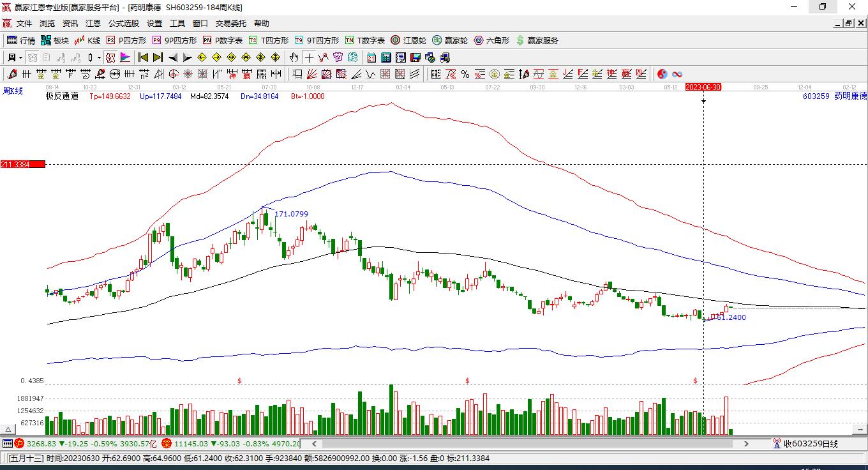Image resolution: width=868 pixels, height=470 pixels.
Task: Click the 赢家服务 button
Action: coord(537,40)
